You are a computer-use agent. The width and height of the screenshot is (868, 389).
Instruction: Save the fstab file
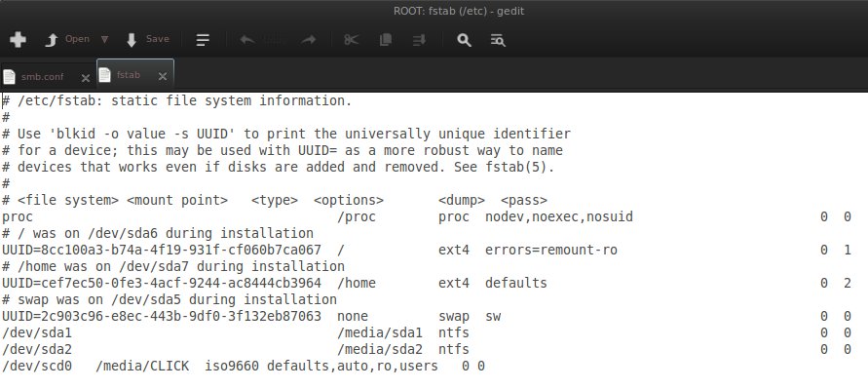pyautogui.click(x=147, y=39)
